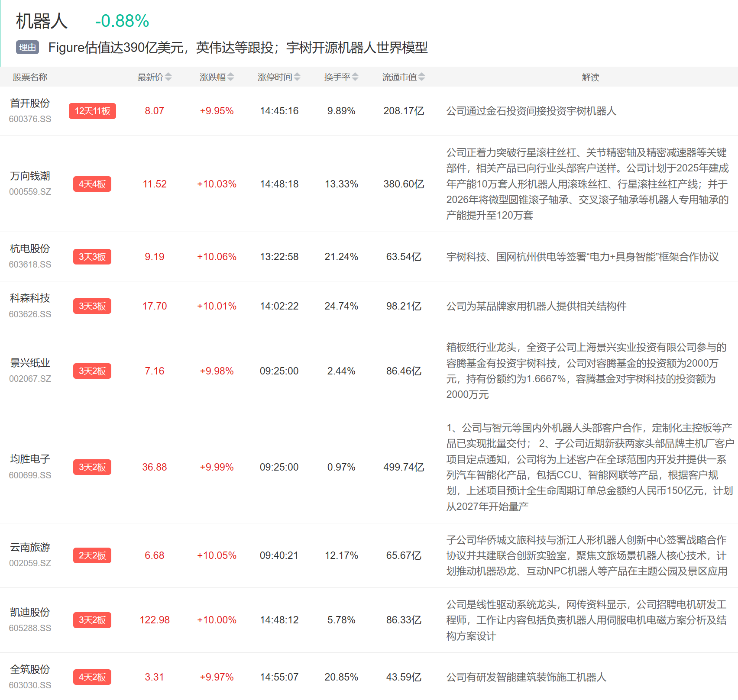The width and height of the screenshot is (738, 700).
Task: Open stock 景兴纸业
Action: pos(30,363)
